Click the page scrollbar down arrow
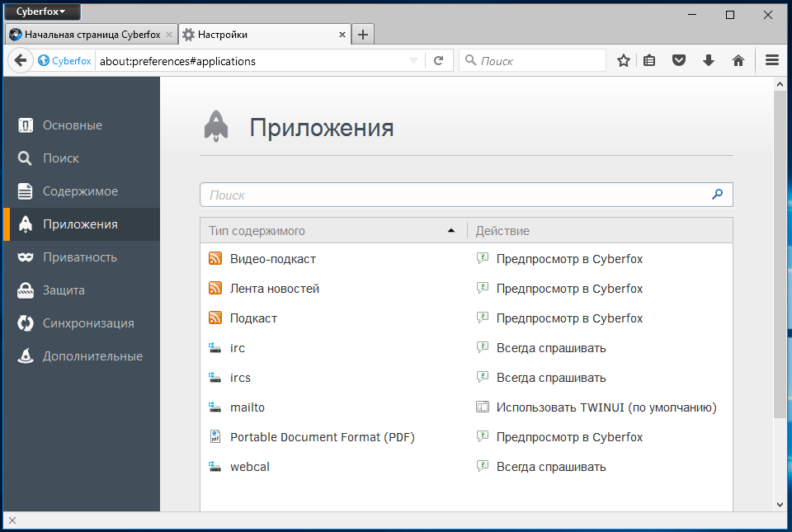Image resolution: width=792 pixels, height=532 pixels. (780, 504)
